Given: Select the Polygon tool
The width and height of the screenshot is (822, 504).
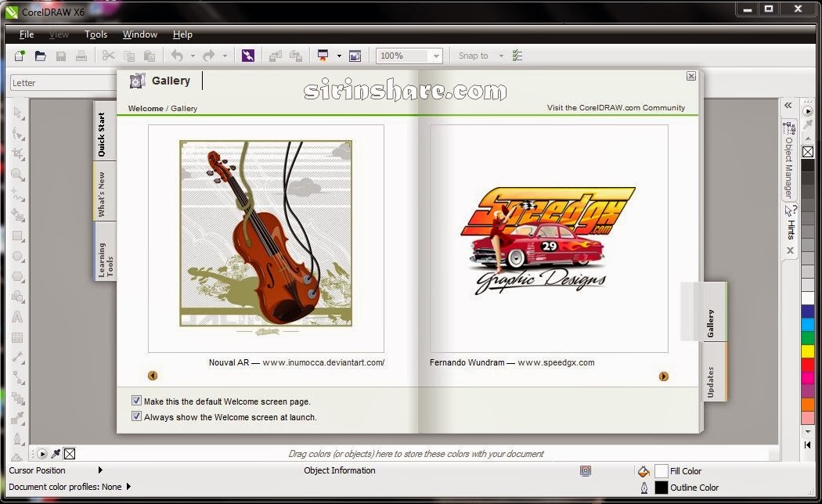Looking at the screenshot, I should pos(18,276).
